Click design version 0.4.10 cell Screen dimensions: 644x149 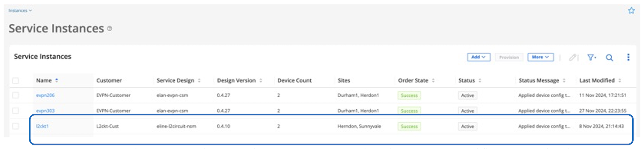(x=223, y=126)
